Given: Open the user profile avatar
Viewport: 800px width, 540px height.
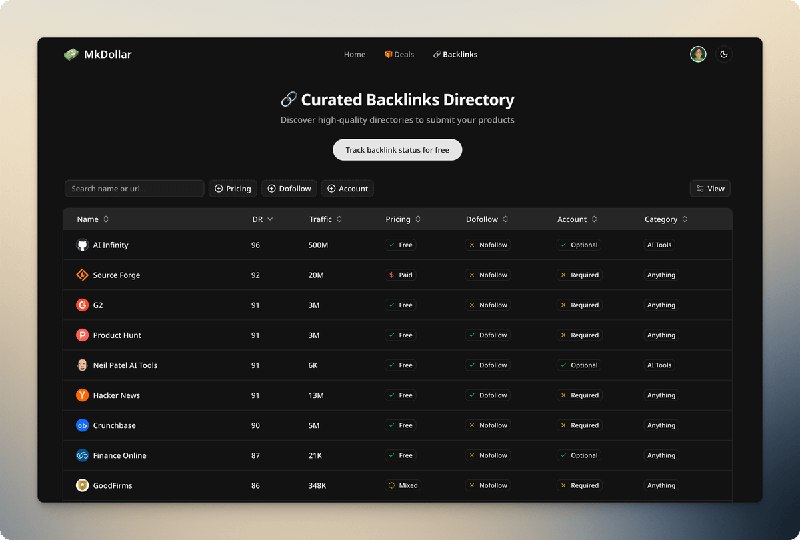Looking at the screenshot, I should tap(698, 54).
